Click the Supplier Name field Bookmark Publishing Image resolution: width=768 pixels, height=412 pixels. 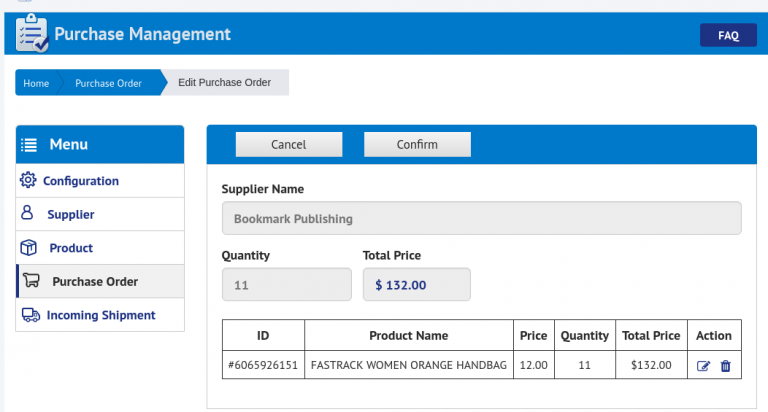click(481, 218)
